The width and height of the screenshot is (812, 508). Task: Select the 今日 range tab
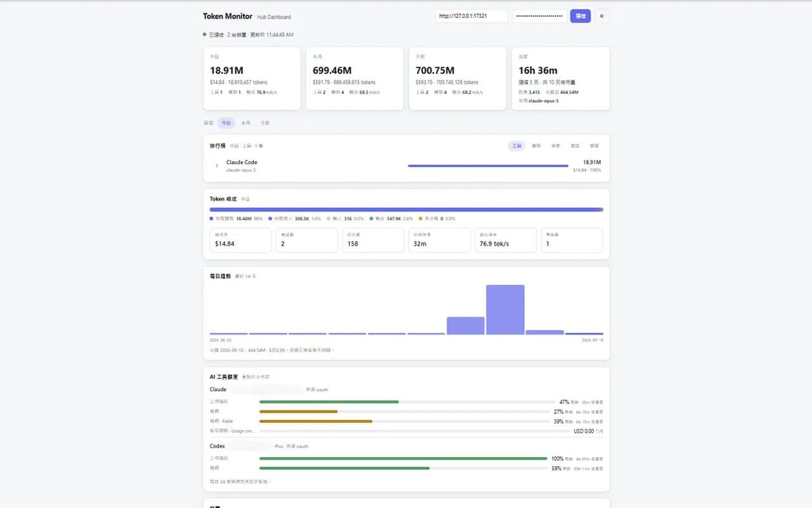click(226, 123)
